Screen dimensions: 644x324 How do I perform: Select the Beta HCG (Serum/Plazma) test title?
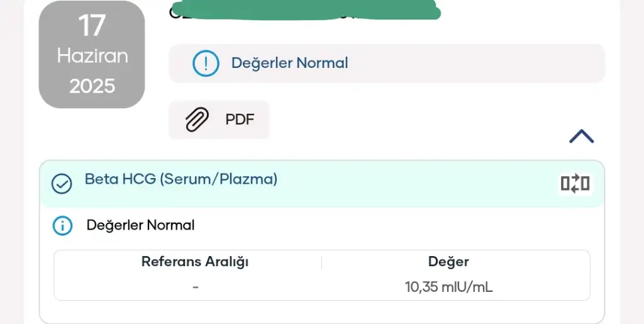pos(181,179)
